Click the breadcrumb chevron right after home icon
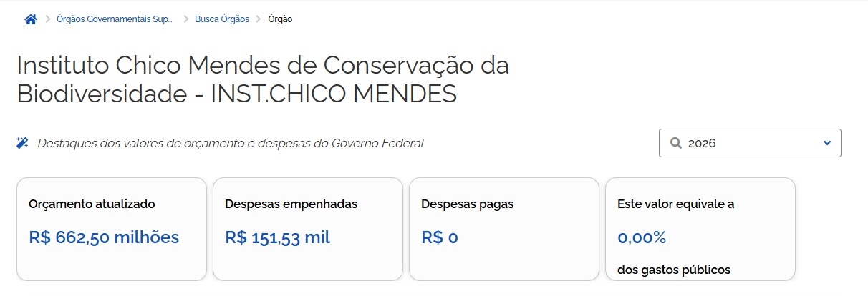The width and height of the screenshot is (868, 296). click(48, 19)
